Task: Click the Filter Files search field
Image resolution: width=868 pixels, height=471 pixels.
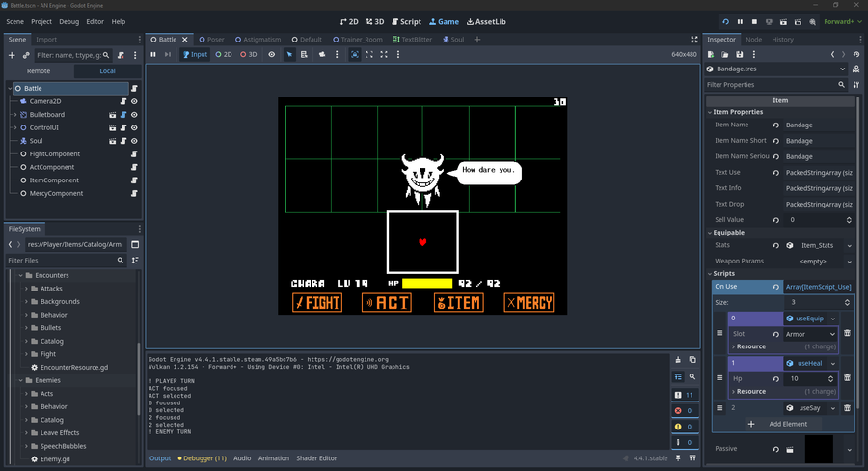Action: point(66,261)
